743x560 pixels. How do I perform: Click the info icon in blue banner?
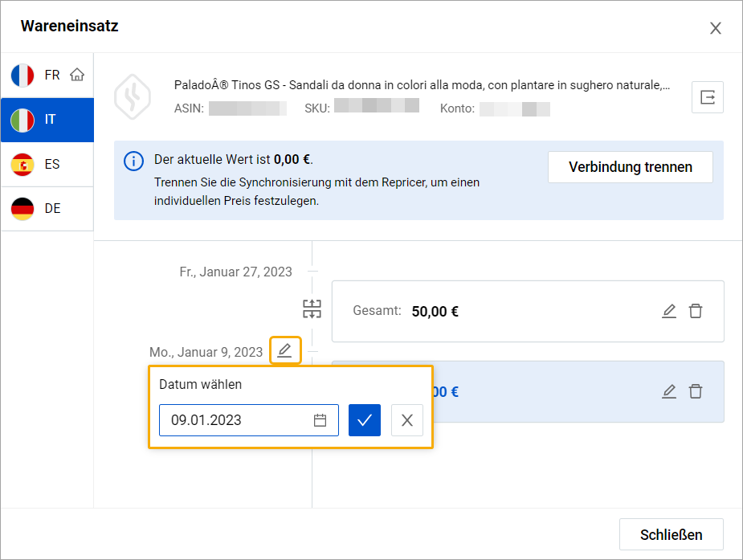click(133, 161)
